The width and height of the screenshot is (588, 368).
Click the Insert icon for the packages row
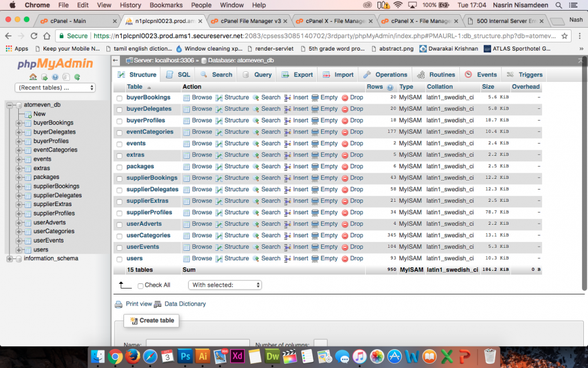tap(288, 167)
